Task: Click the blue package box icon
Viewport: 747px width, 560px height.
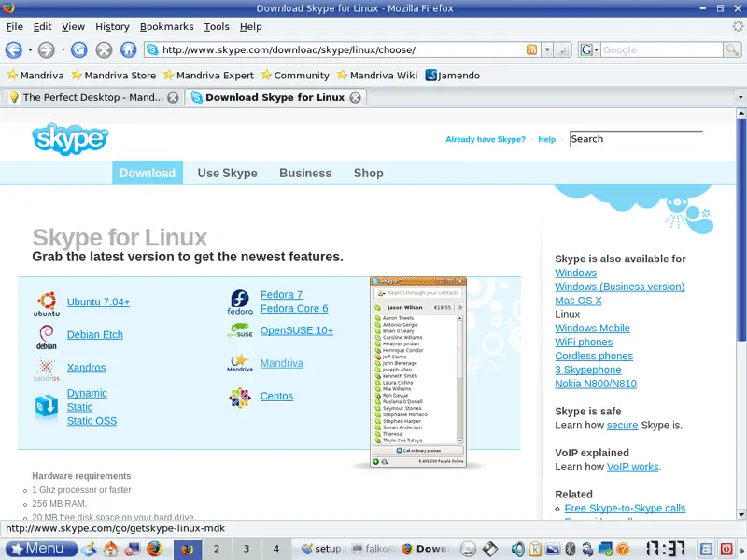Action: click(47, 407)
